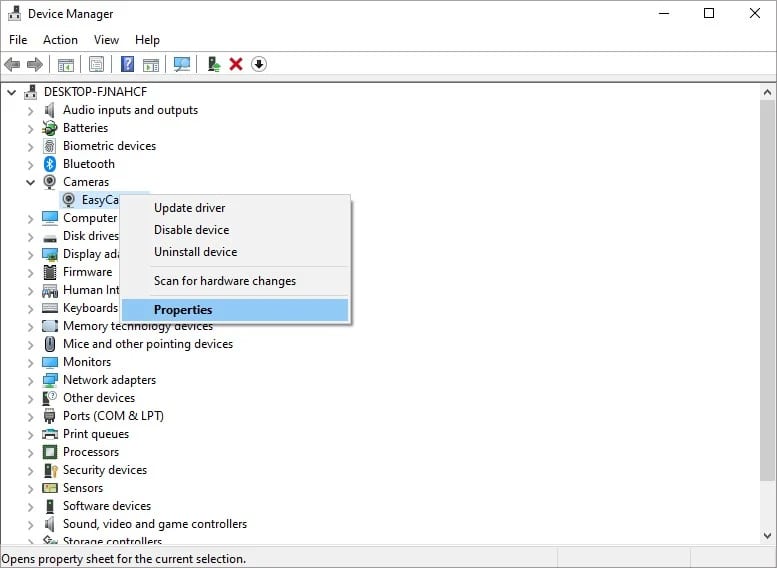Select the Monitors tree label

click(x=87, y=362)
